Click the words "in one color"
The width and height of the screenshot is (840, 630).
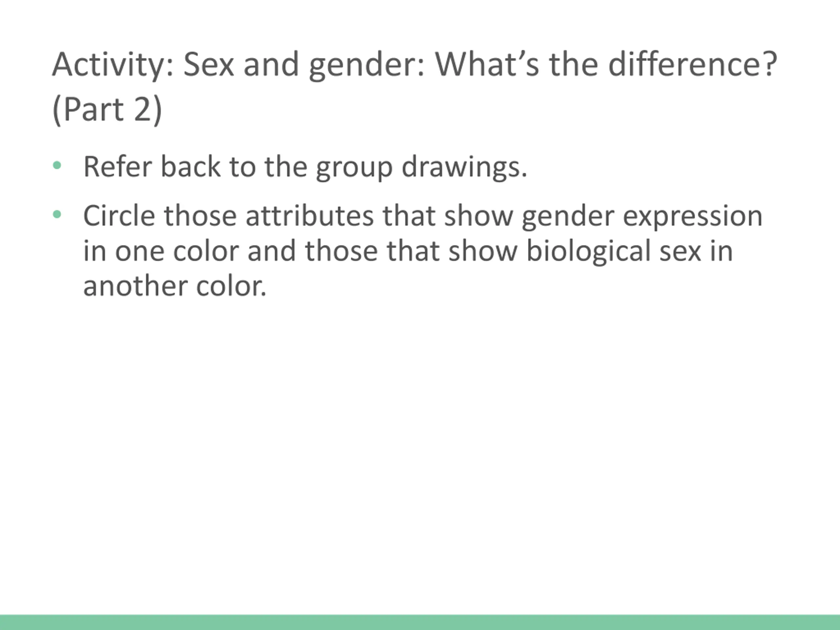click(x=161, y=251)
